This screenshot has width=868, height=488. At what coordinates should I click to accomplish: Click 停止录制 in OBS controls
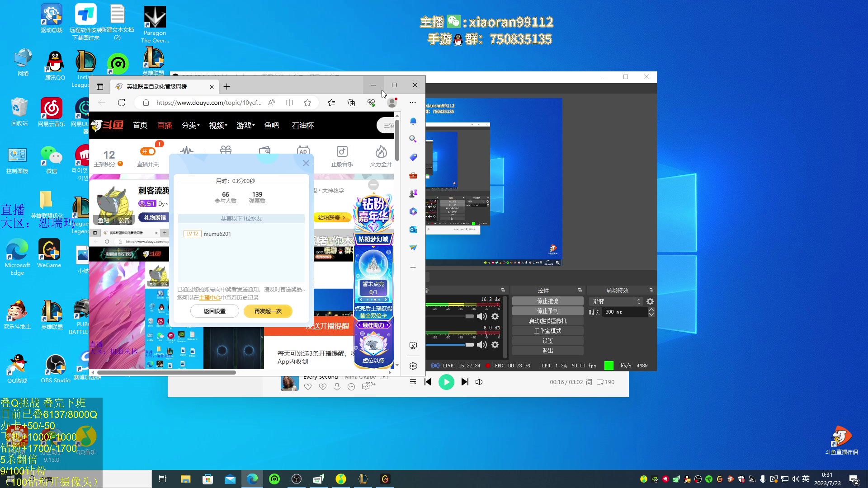point(548,311)
